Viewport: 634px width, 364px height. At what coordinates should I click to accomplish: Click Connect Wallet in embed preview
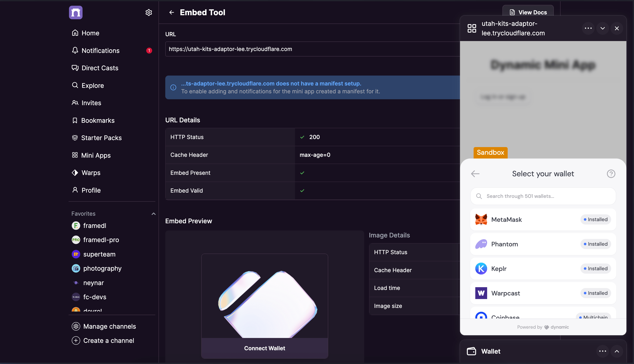(265, 348)
